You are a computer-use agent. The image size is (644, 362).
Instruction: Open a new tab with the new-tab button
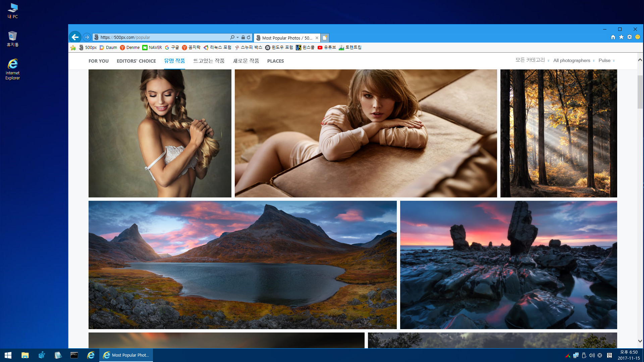coord(325,38)
